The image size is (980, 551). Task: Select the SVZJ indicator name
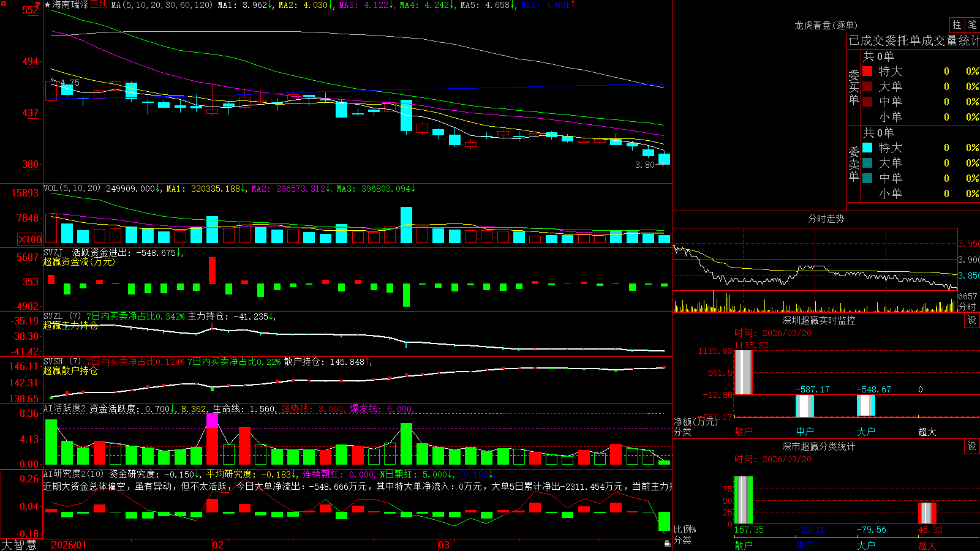[53, 252]
